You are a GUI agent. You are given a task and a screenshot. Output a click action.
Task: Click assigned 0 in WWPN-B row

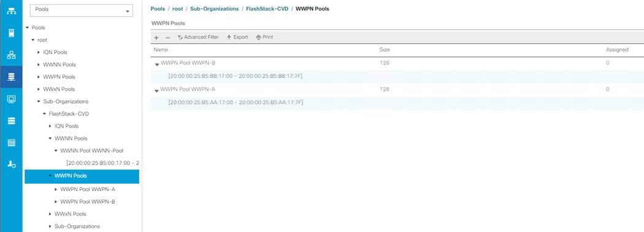tap(607, 63)
